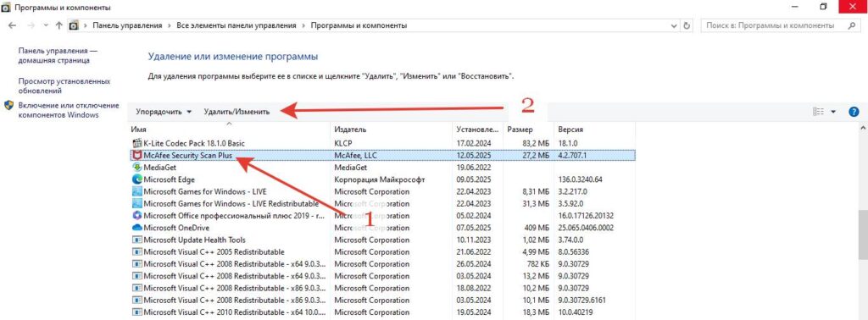Click the McAfee Security Scan Plus shield icon
868x320 pixels.
click(137, 155)
